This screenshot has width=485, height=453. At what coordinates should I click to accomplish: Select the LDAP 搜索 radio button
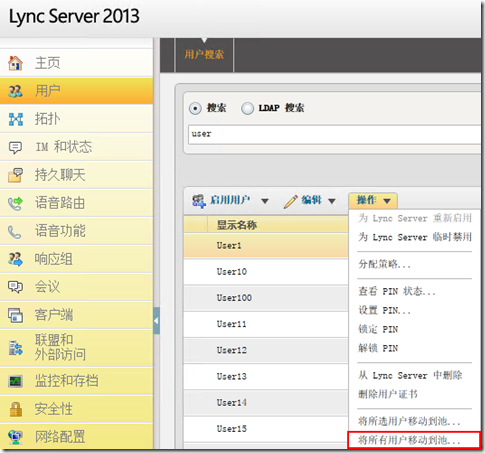coord(247,108)
